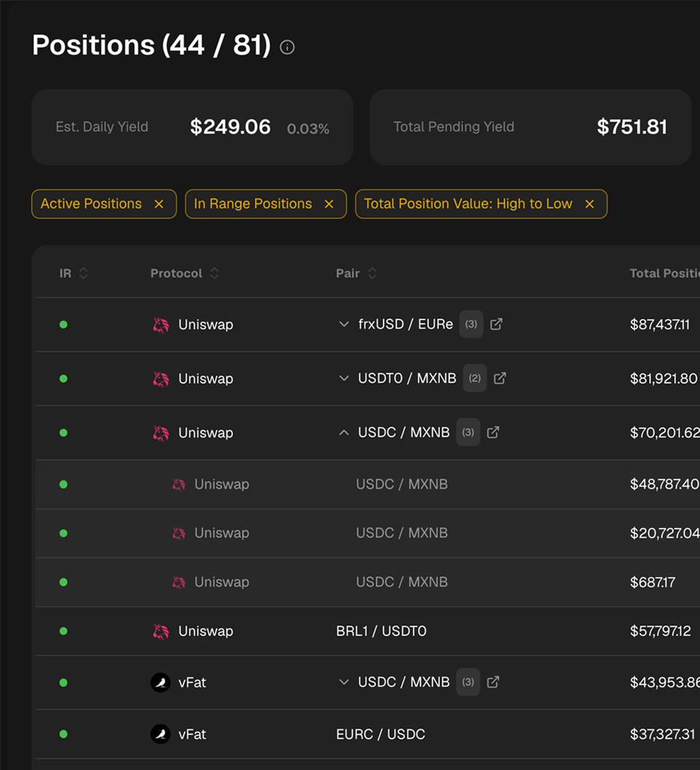Click the Protocol column header
Screen dimensions: 700x770
point(176,273)
